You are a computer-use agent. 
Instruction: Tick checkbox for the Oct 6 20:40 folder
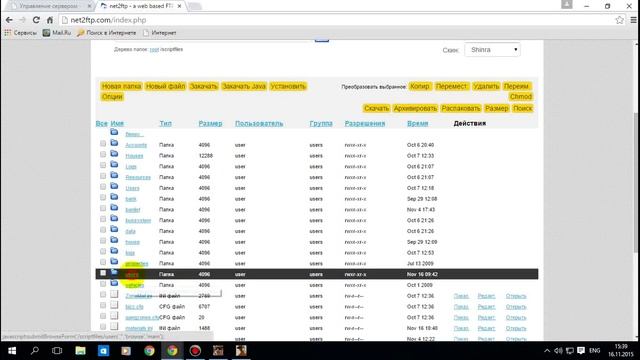coord(103,144)
